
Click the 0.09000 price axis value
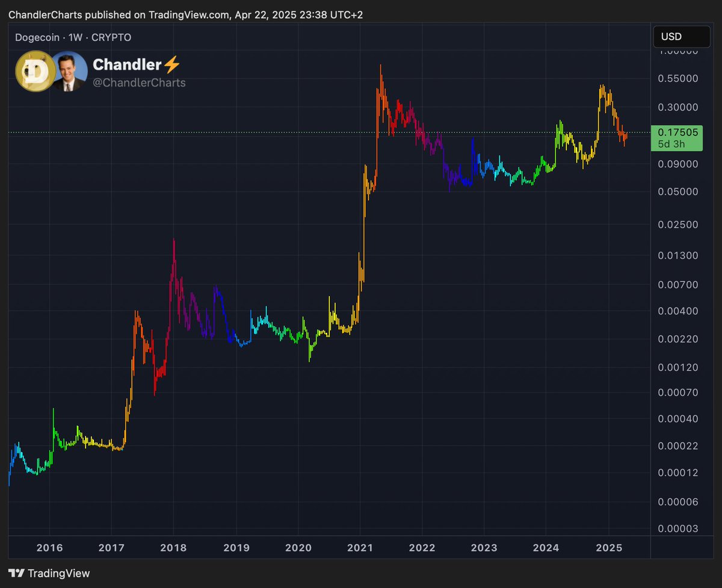tap(677, 164)
